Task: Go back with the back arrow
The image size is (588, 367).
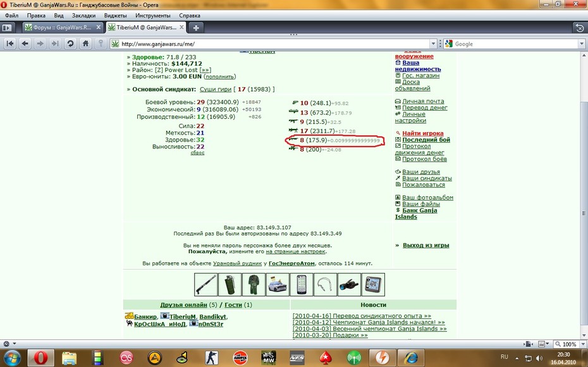Action: click(25, 44)
